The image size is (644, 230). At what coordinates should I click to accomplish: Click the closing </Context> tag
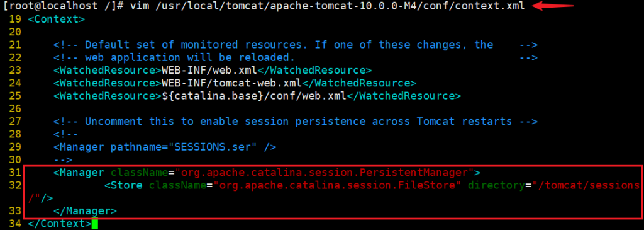(60, 224)
